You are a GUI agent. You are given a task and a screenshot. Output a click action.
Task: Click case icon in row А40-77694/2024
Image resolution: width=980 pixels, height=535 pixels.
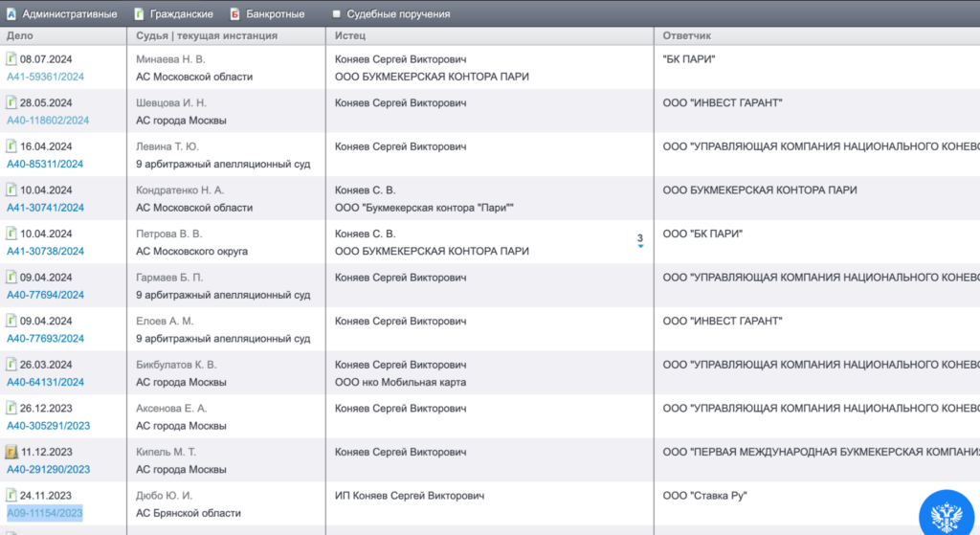[x=11, y=277]
